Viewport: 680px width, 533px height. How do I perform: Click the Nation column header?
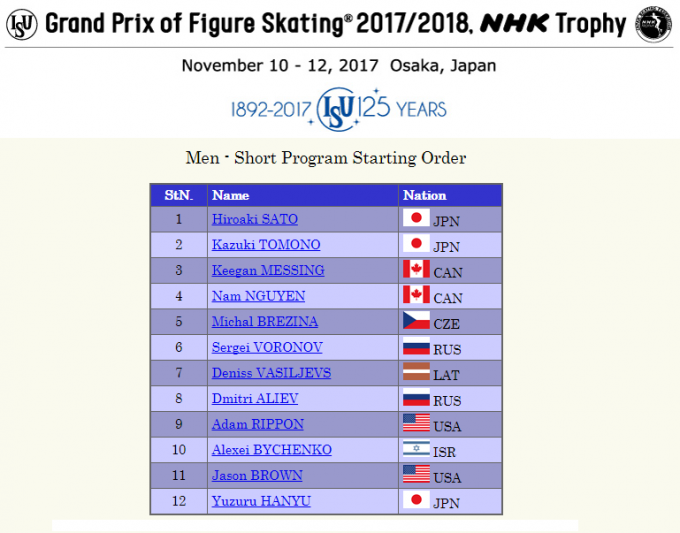pos(424,195)
